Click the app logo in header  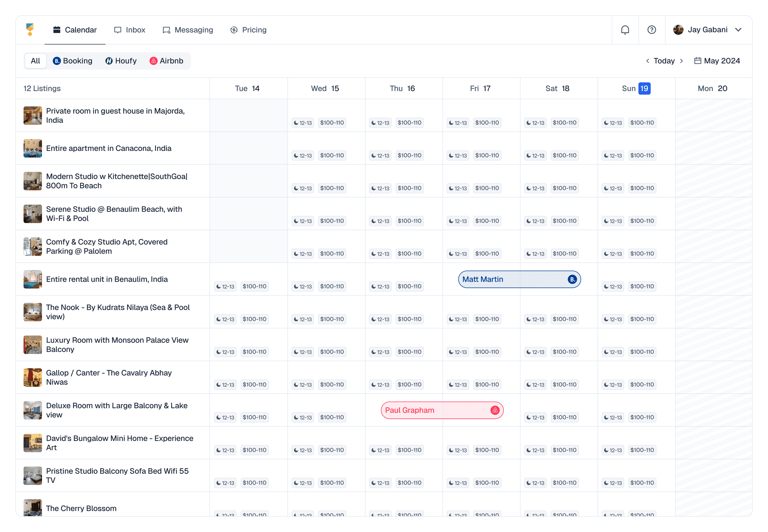(x=30, y=30)
